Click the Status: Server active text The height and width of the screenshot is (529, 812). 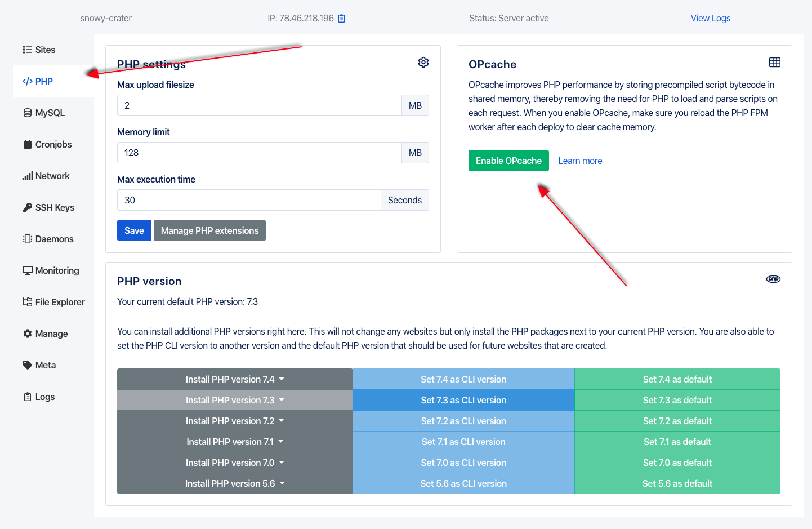tap(509, 18)
